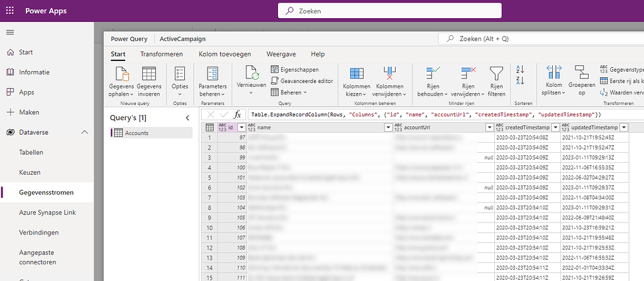Open the Kolommen kiezen tool
644x281 pixels.
[x=357, y=74]
